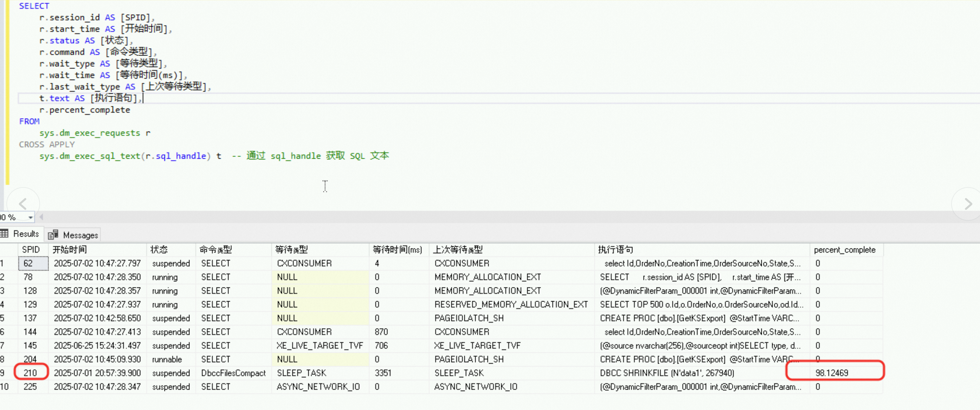Switch to the Results tab
Image resolution: width=980 pixels, height=410 pixels.
pyautogui.click(x=26, y=234)
